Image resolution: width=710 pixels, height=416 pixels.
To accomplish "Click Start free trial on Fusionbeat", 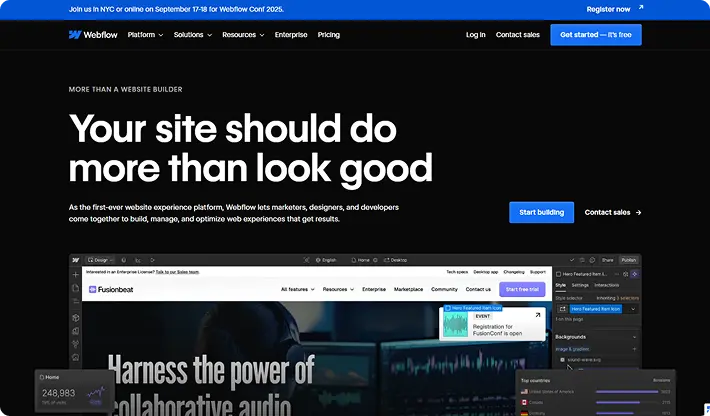I will click(522, 289).
